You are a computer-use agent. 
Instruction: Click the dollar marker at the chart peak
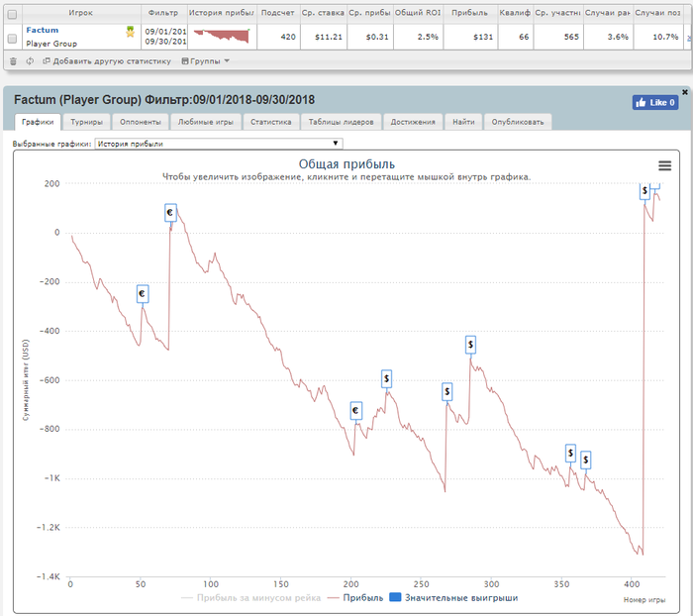645,190
